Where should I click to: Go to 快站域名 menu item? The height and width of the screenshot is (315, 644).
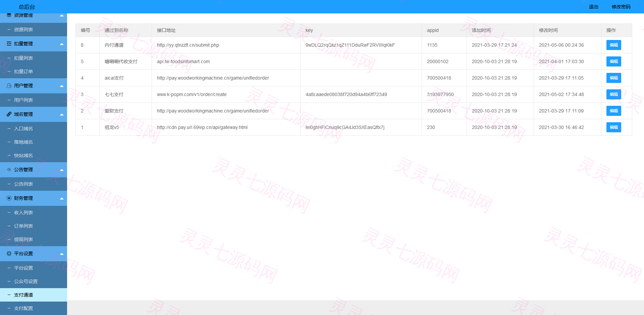[34, 155]
